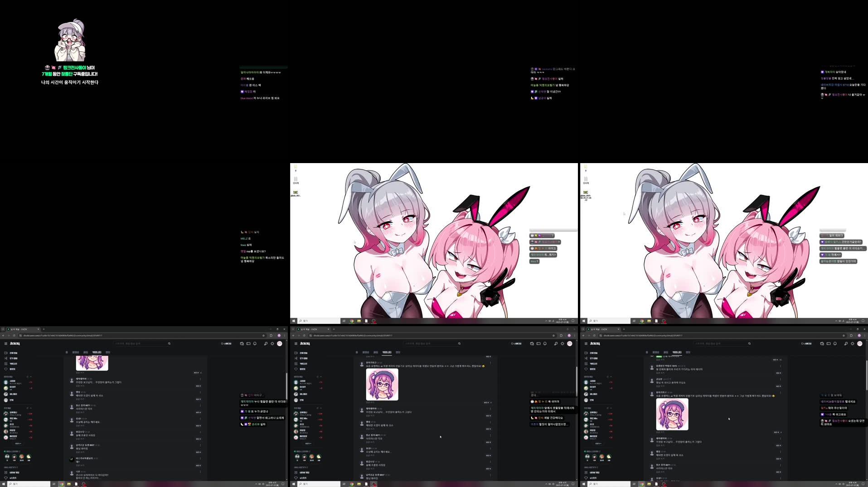Expand 더보기 in bottom-center browser sidebar
The image size is (868, 487).
(x=308, y=444)
